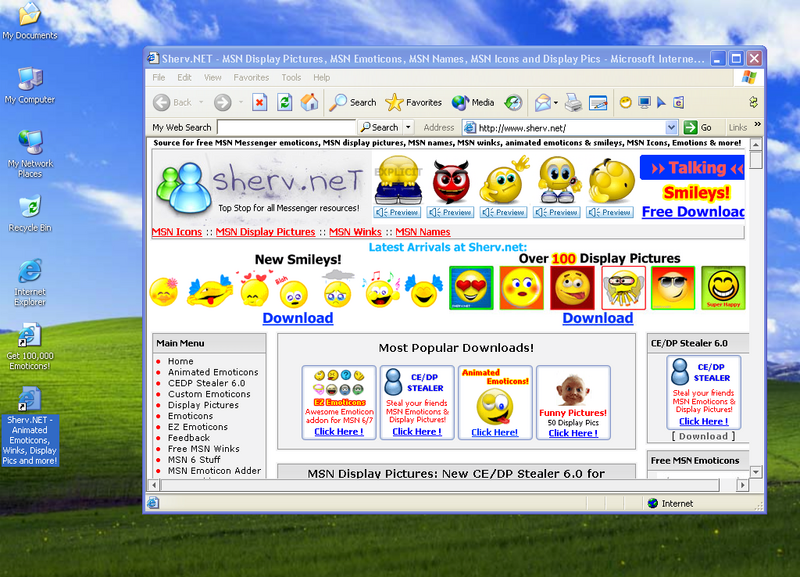The height and width of the screenshot is (577, 800).
Task: Click the vertical scrollbar down arrow
Action: [756, 472]
